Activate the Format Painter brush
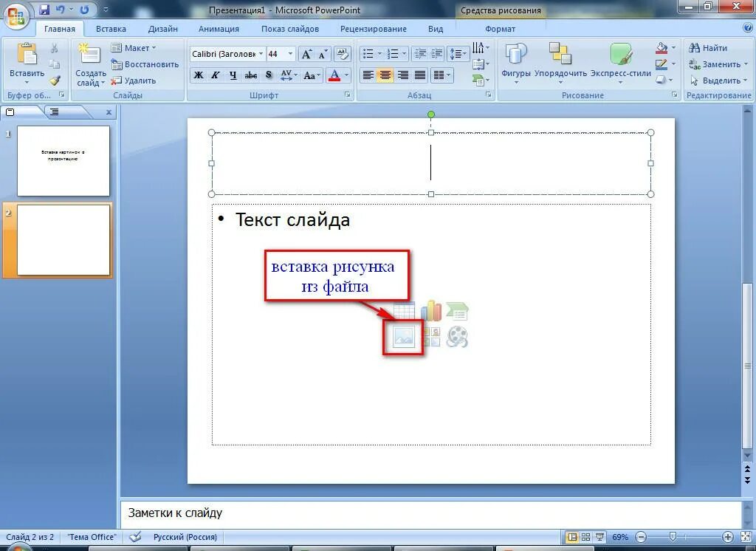This screenshot has width=756, height=551. point(55,80)
